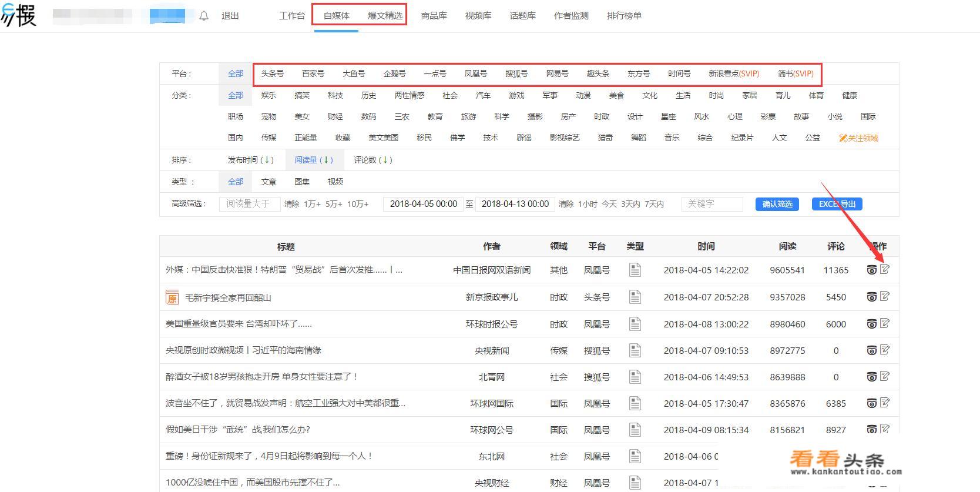This screenshot has width=980, height=492.
Task: Click document type icon in 央视财经 row
Action: click(x=635, y=483)
